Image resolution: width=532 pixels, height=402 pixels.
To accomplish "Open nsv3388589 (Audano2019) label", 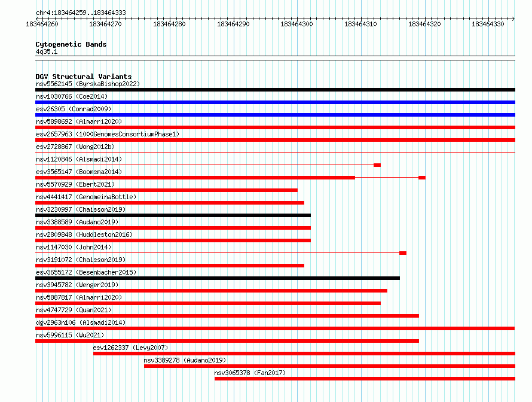I will (x=77, y=222).
